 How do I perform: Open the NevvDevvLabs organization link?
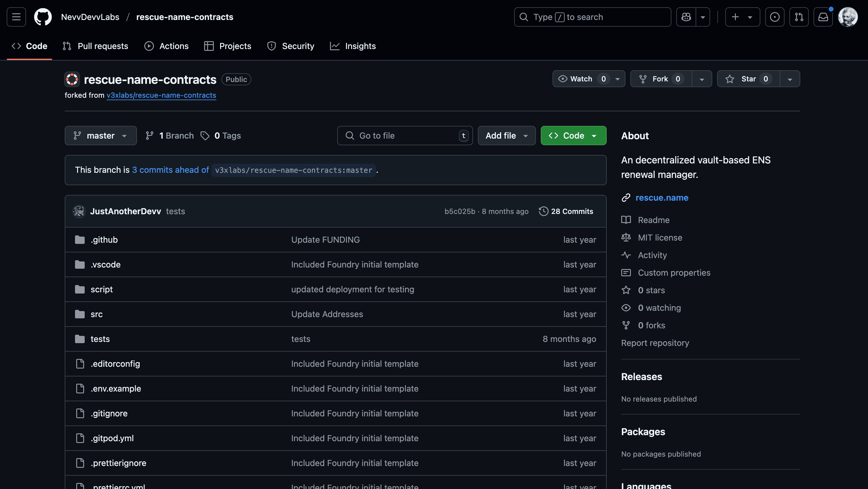[x=90, y=17]
